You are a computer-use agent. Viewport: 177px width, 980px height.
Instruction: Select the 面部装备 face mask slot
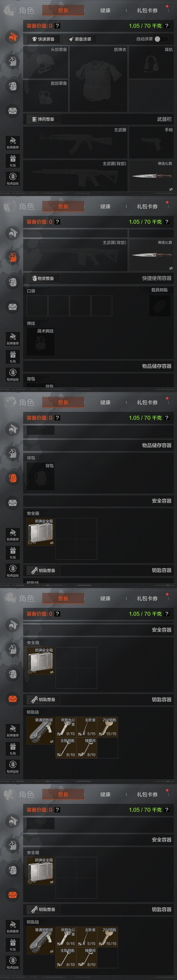[46, 96]
